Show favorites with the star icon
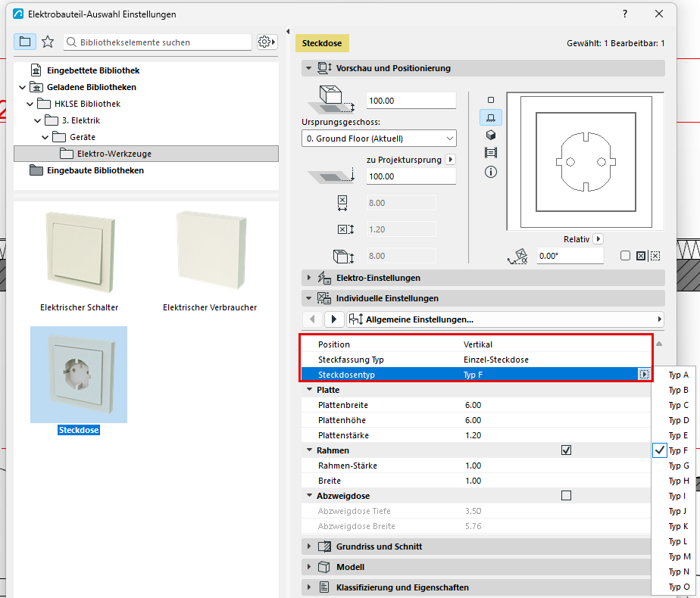This screenshot has height=598, width=700. (x=48, y=42)
